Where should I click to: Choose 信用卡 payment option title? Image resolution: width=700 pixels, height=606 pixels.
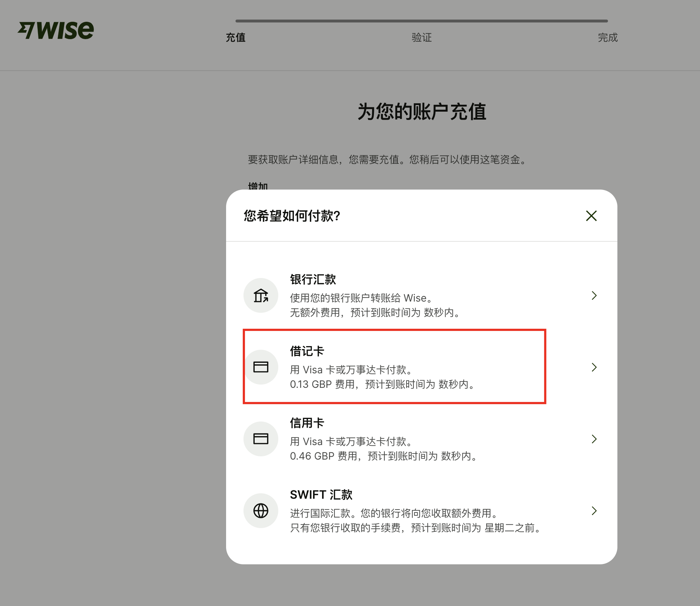coord(307,423)
